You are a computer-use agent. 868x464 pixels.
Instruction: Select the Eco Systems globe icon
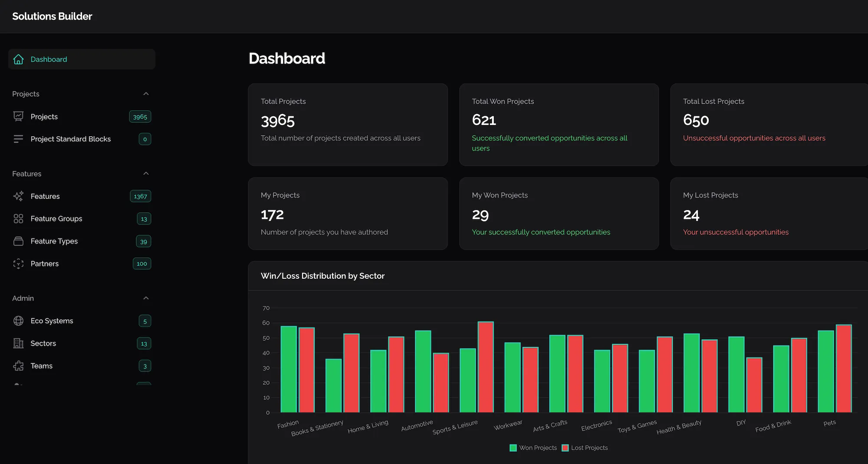click(x=18, y=321)
